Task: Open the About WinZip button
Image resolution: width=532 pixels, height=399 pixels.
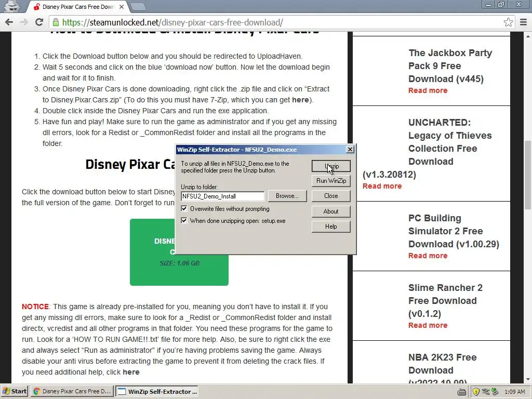Action: (x=331, y=211)
